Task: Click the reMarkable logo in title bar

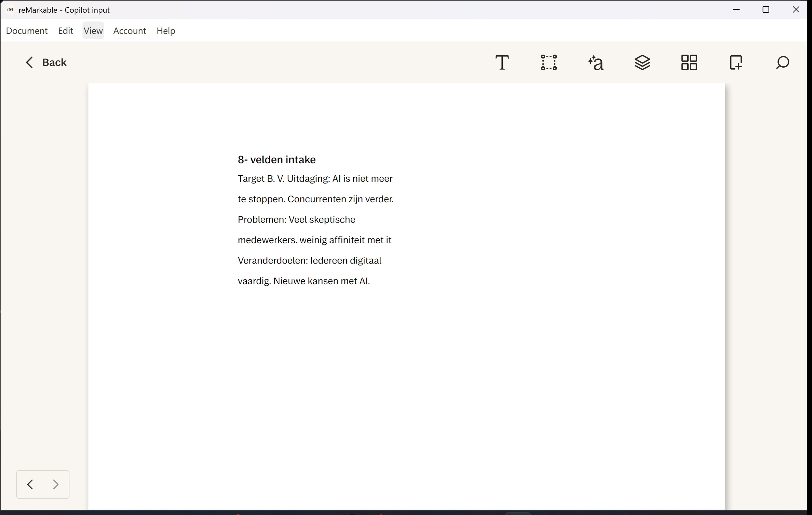Action: 10,10
